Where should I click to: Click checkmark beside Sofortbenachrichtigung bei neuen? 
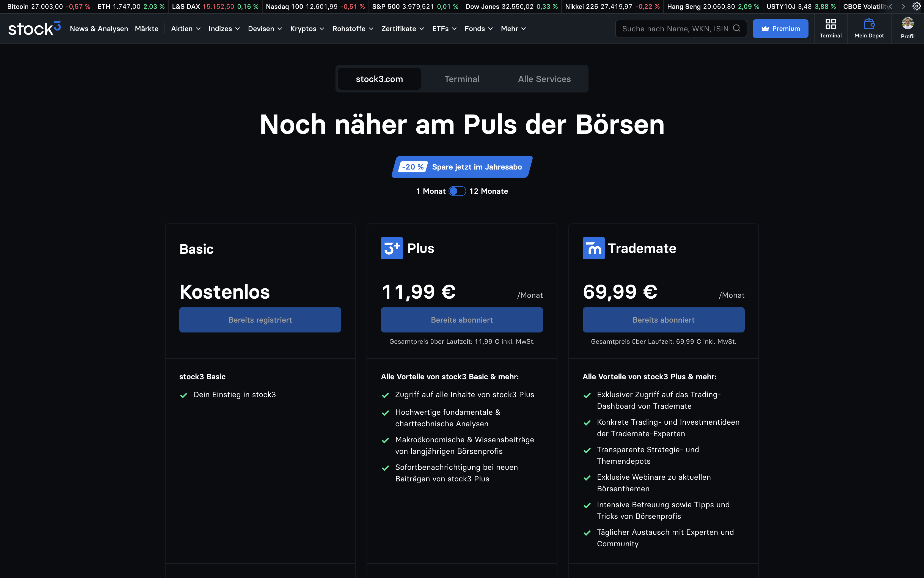pyautogui.click(x=385, y=468)
